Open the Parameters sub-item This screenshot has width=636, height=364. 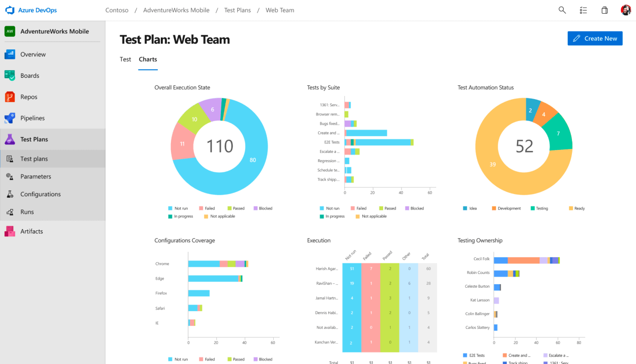point(36,177)
